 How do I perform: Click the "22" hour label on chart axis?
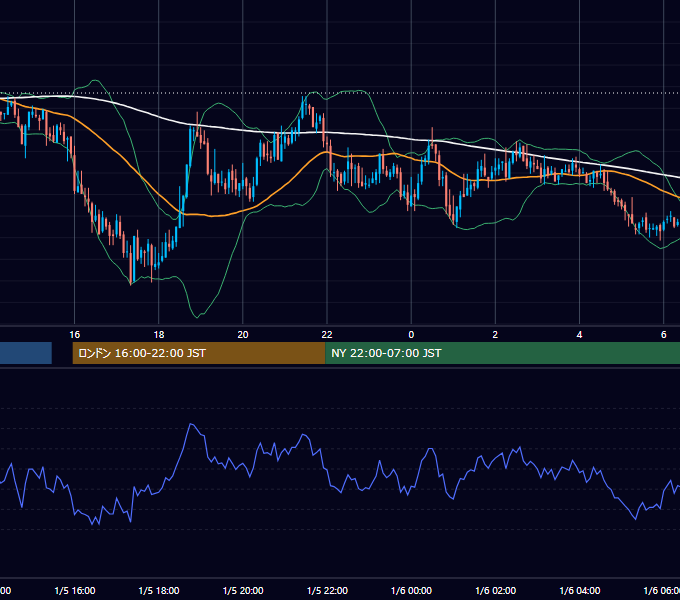coord(327,335)
